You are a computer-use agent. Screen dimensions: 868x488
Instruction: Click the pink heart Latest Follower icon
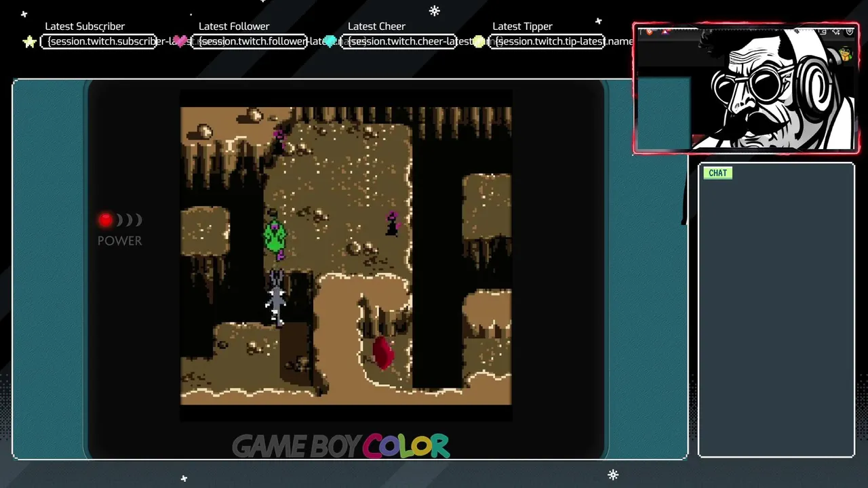(x=180, y=41)
